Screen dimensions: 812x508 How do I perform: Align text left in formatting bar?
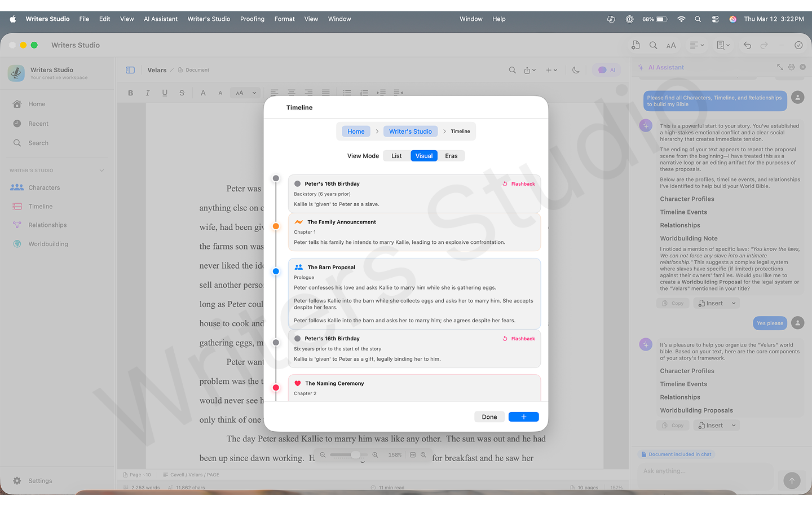click(274, 93)
